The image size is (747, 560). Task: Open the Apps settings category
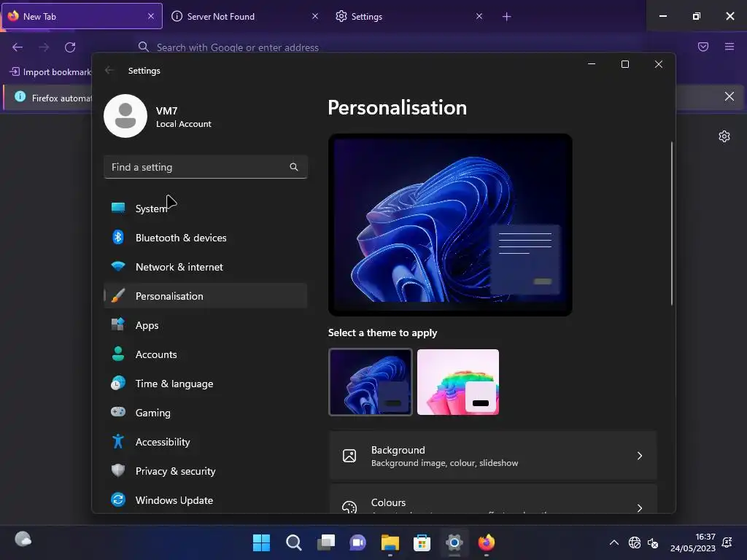point(205,325)
